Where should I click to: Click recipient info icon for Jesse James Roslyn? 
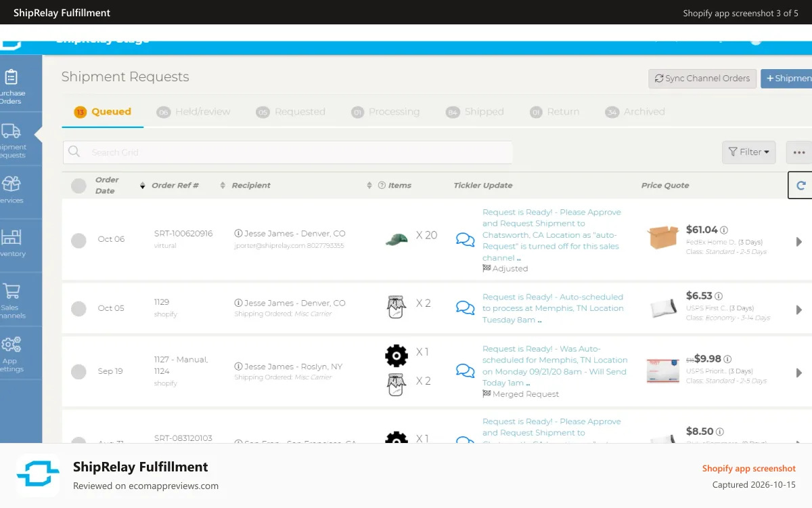[238, 366]
